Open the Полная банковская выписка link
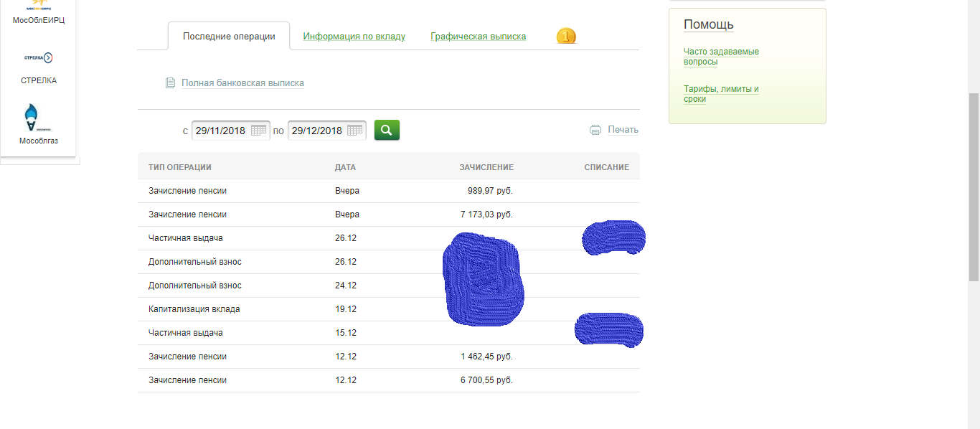The height and width of the screenshot is (429, 980). pos(242,83)
